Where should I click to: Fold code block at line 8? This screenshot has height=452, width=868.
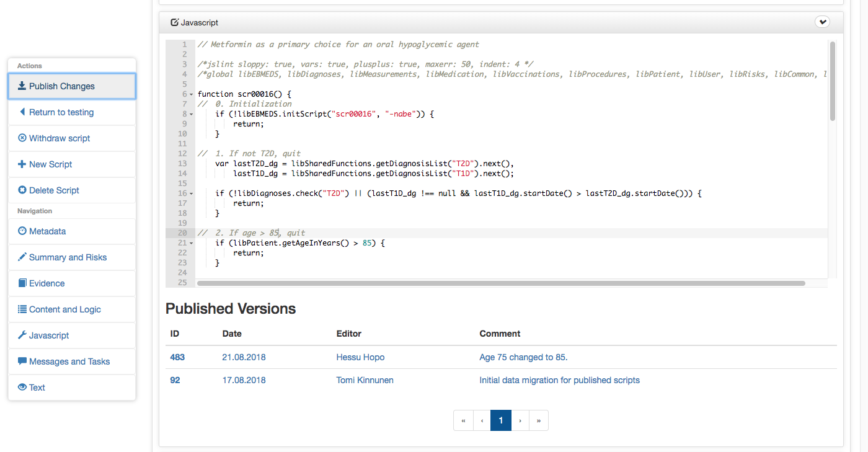[x=191, y=114]
